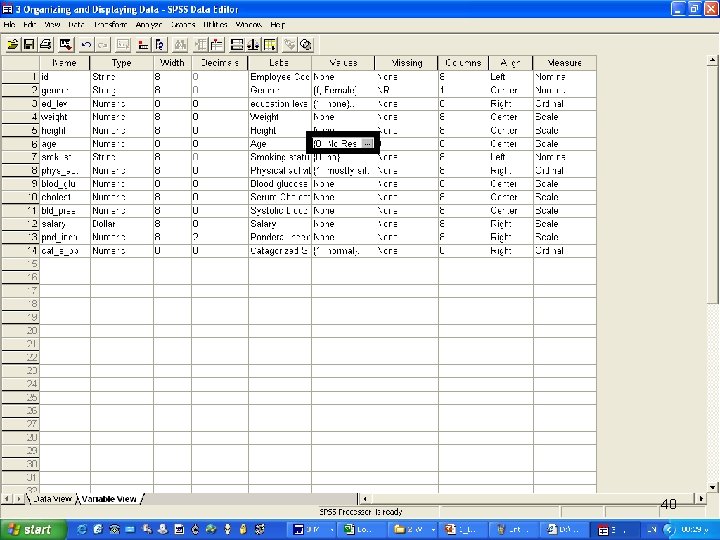Click the Female values cell for gender
Image resolution: width=720 pixels, height=540 pixels.
click(343, 90)
